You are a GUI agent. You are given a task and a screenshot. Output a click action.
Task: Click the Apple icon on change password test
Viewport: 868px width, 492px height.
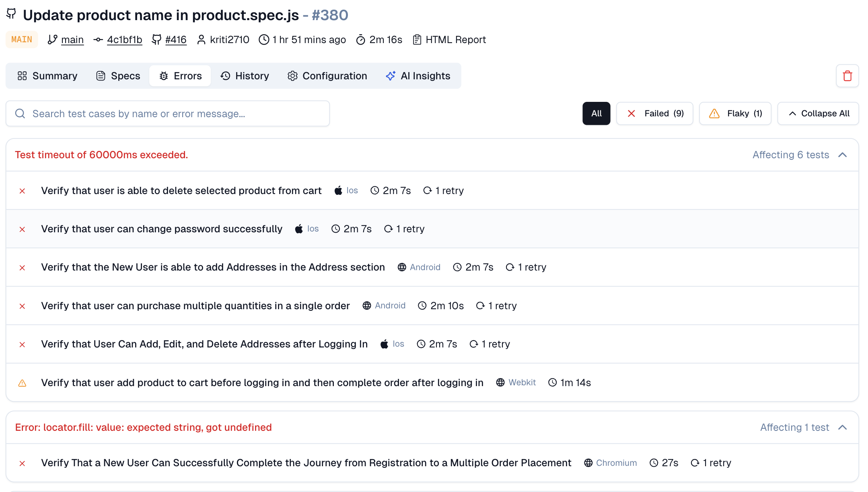(x=299, y=229)
